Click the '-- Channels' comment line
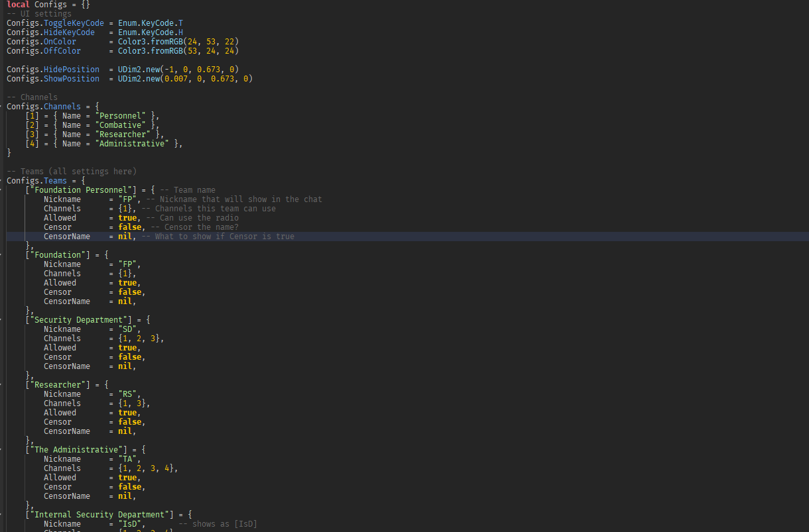This screenshot has height=532, width=809. click(32, 97)
